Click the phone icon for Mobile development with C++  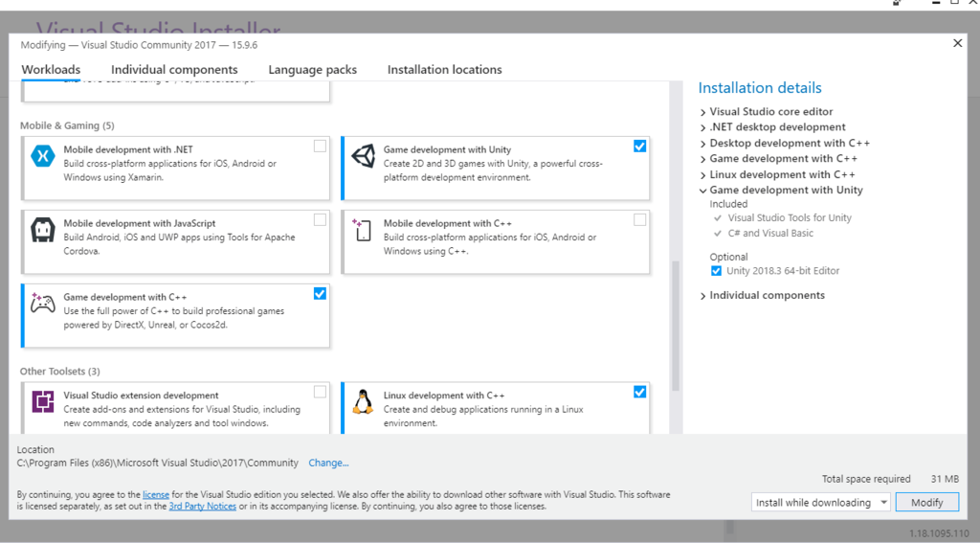click(x=362, y=230)
